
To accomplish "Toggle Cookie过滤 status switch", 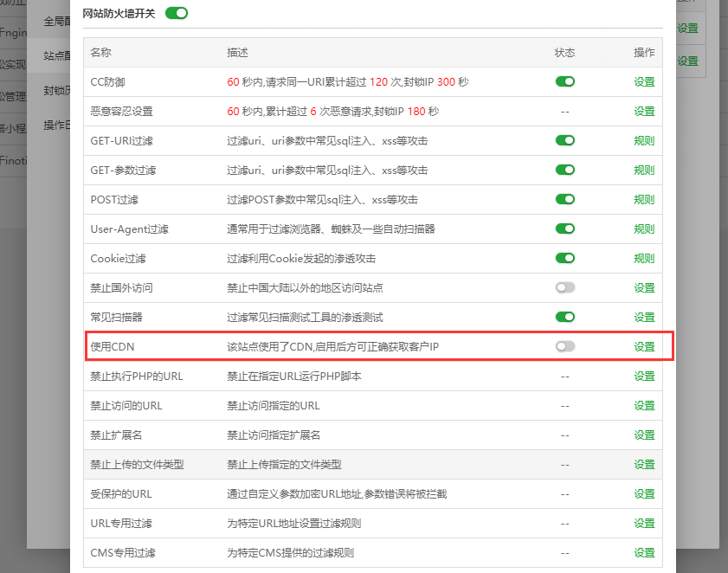I will 565,258.
